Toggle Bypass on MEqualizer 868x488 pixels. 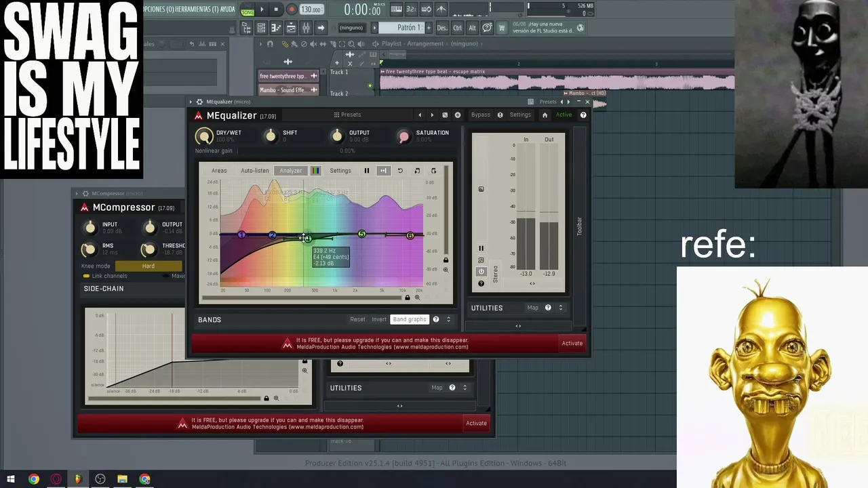(x=481, y=115)
